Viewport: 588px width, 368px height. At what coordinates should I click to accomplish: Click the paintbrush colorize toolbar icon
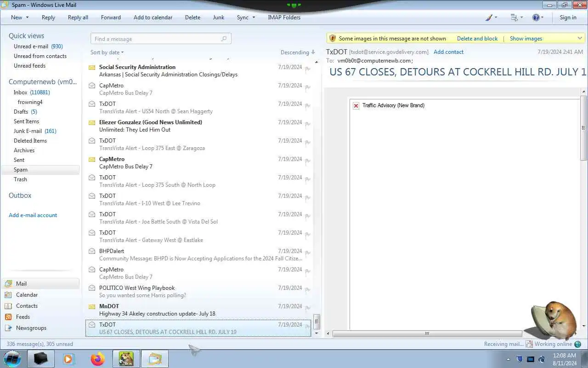(489, 17)
